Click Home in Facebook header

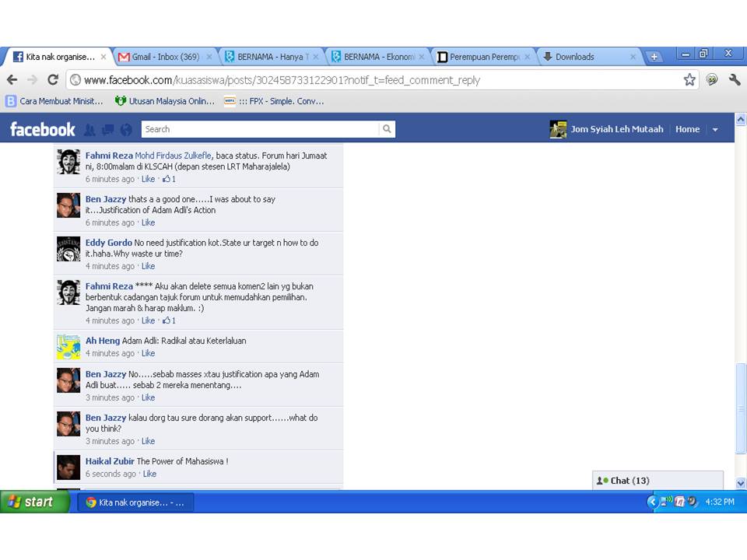[x=687, y=129]
